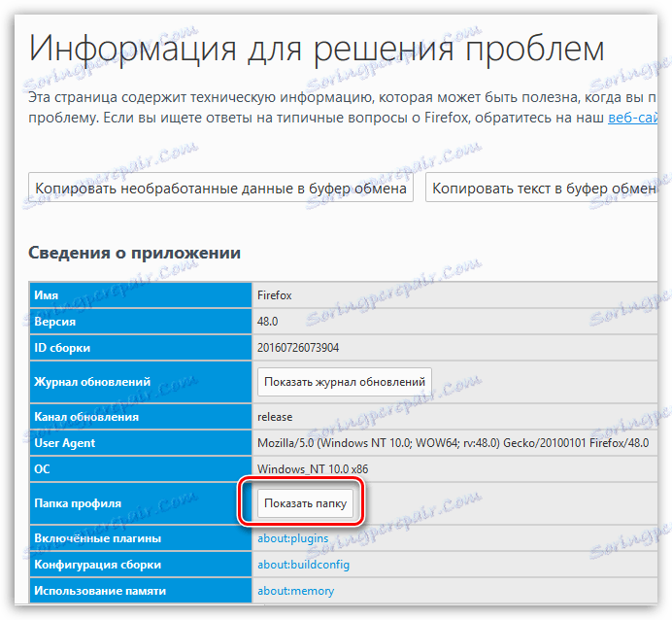The height and width of the screenshot is (620, 672).
Task: Select the page title 'Информация для решения проблем'
Action: [x=317, y=48]
